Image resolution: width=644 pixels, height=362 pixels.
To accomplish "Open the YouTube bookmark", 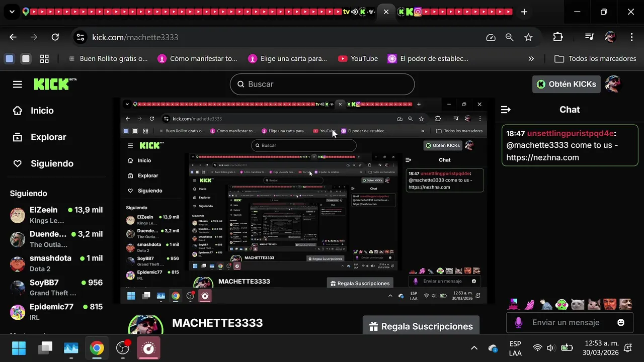I will [x=358, y=59].
